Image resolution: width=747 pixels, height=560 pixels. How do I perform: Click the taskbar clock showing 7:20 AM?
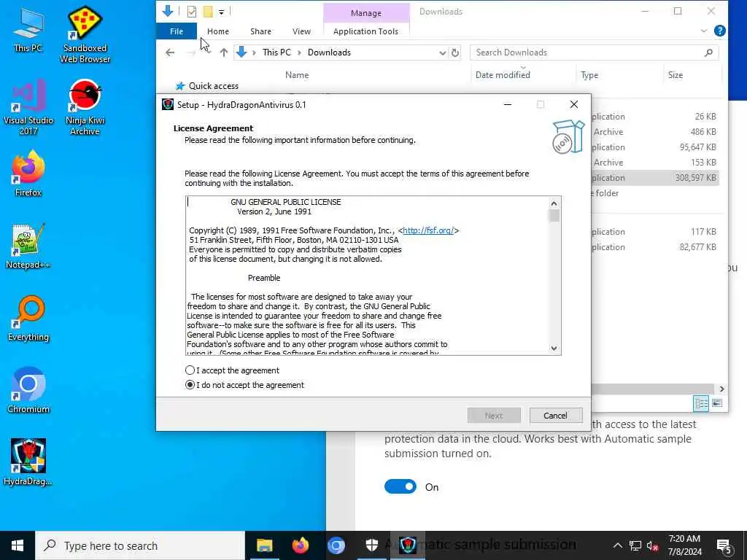click(684, 545)
